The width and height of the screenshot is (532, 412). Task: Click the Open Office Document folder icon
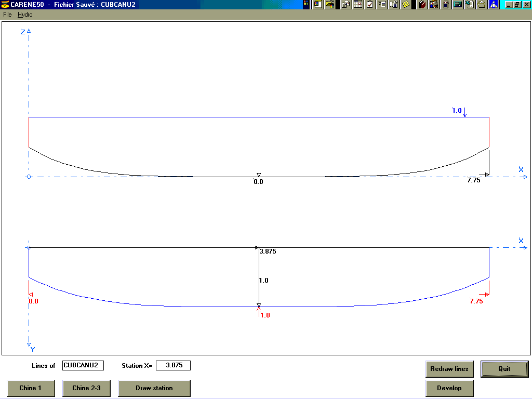[330, 5]
